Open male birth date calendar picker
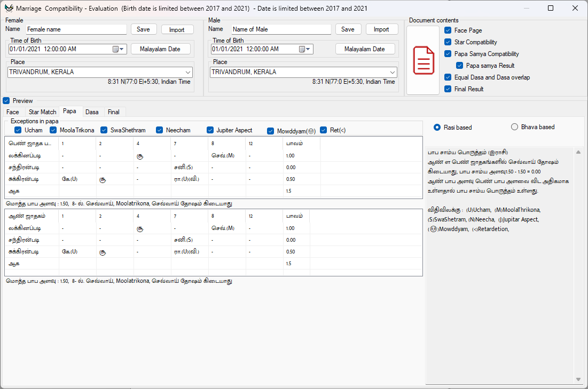The image size is (588, 389). 304,49
